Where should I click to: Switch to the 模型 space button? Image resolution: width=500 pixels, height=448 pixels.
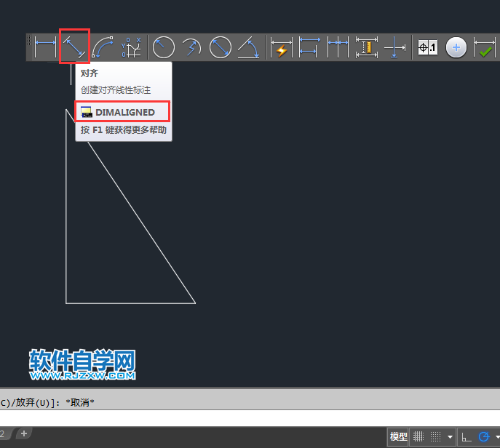click(398, 436)
